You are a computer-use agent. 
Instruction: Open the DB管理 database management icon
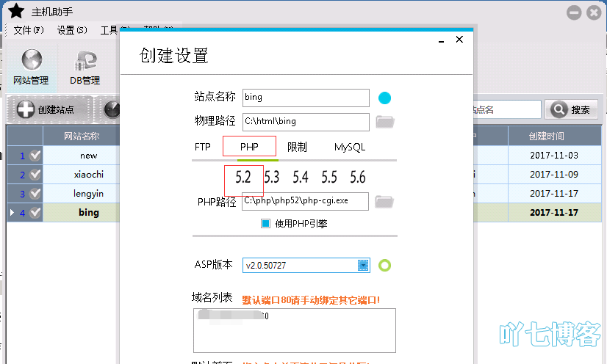click(85, 67)
